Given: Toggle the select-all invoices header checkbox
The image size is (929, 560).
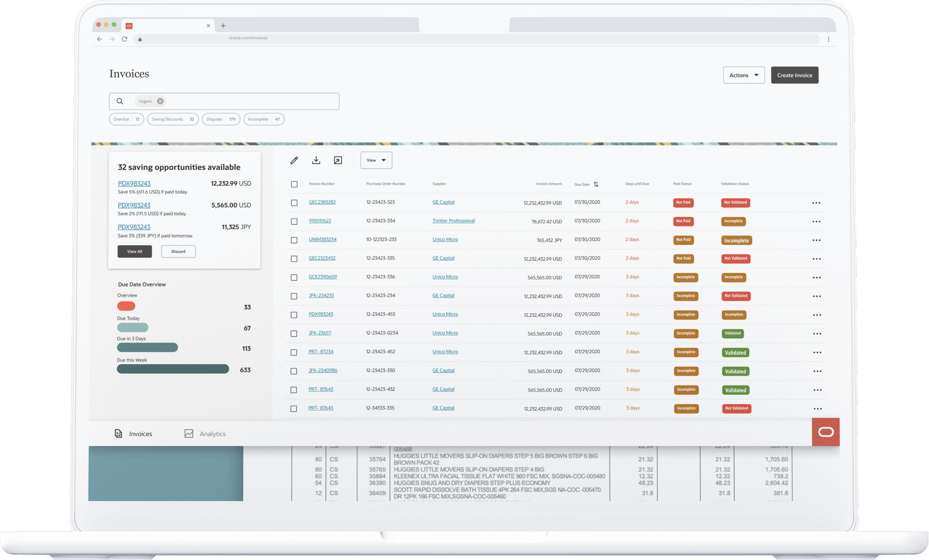Looking at the screenshot, I should (294, 184).
